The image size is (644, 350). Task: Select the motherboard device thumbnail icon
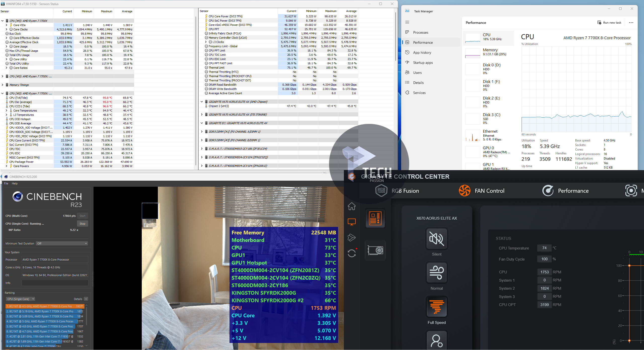click(x=375, y=218)
